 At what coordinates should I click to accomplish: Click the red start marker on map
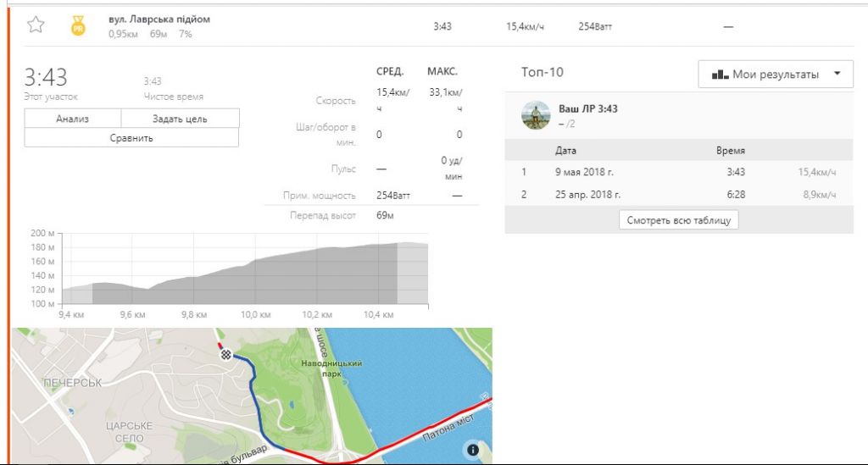click(220, 346)
